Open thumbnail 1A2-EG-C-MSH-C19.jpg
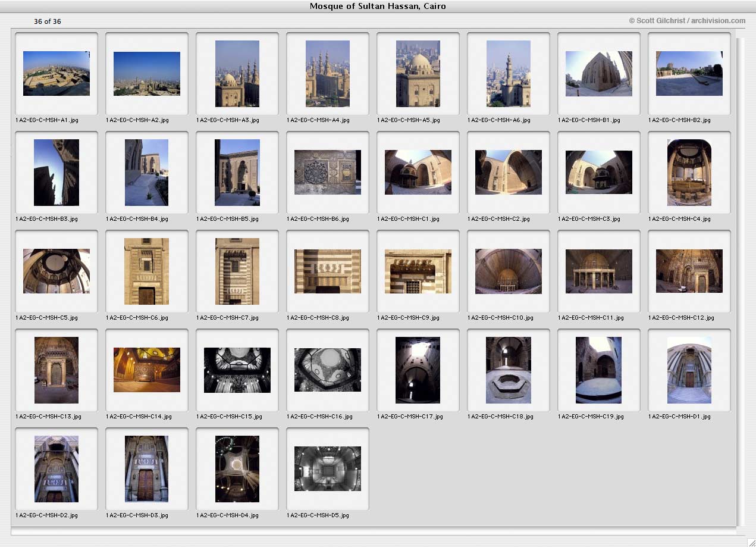The height and width of the screenshot is (547, 756). point(599,370)
